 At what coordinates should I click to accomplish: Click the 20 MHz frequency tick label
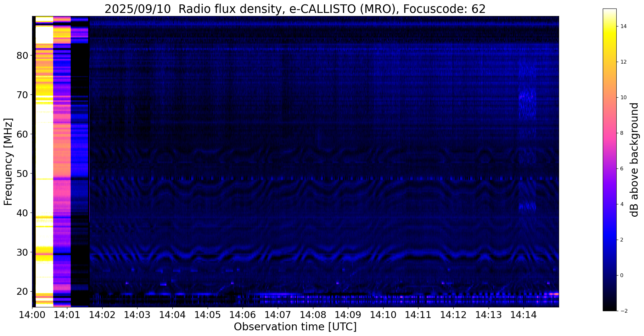click(x=22, y=292)
